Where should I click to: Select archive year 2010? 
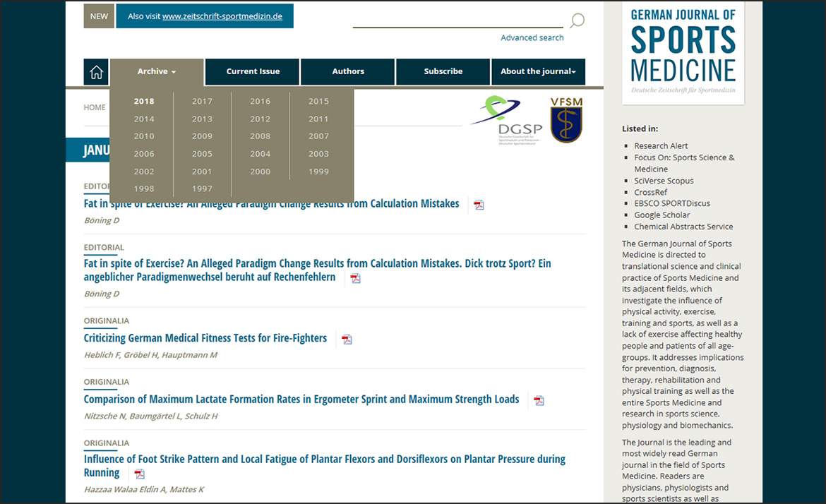144,136
